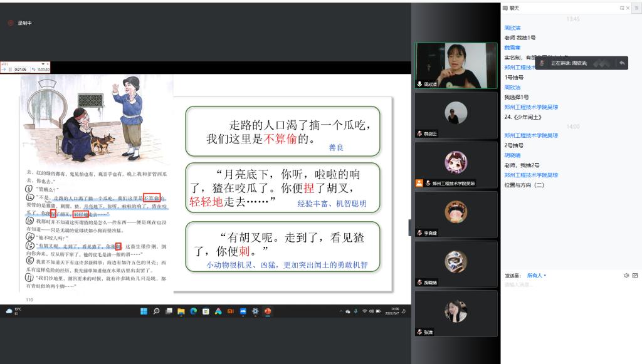Select 周欣洁's active video tile
The image size is (642, 364).
(456, 65)
